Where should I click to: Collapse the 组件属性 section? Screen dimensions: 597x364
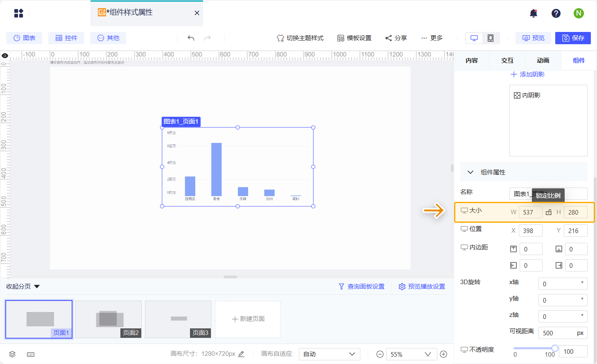coord(470,172)
